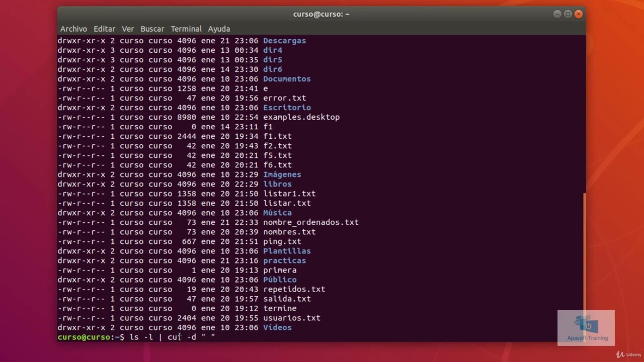Select the Vídeos directory name
This screenshot has width=644, height=362.
277,327
